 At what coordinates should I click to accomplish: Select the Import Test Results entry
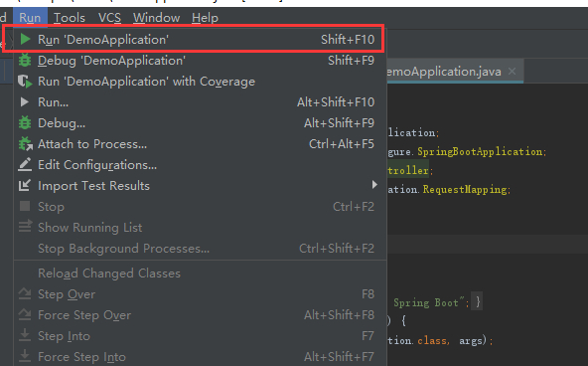(x=201, y=186)
